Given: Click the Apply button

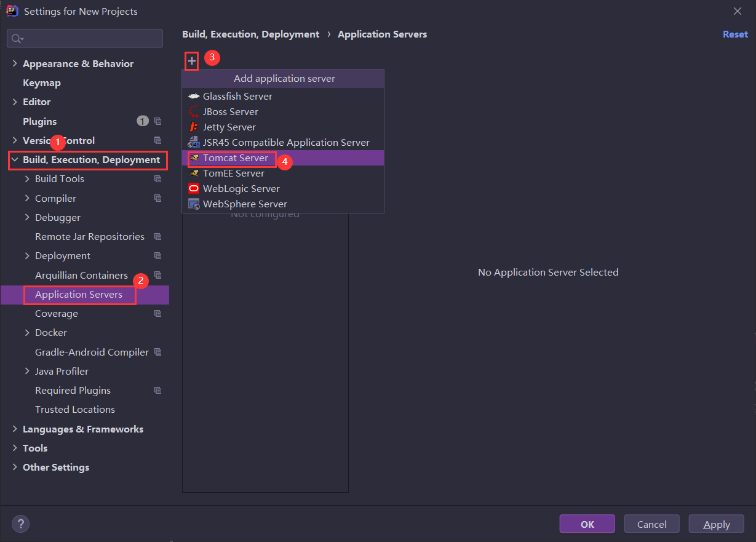Looking at the screenshot, I should click(716, 524).
